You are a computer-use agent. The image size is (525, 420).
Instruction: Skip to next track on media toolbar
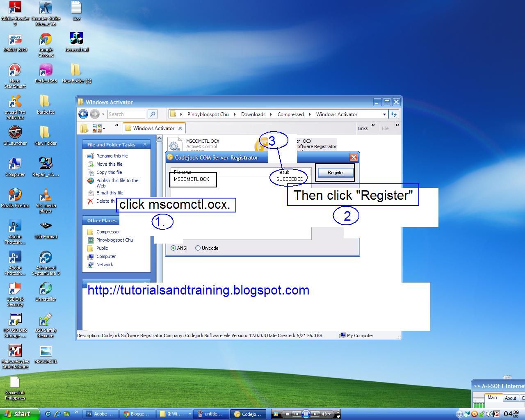(x=315, y=414)
